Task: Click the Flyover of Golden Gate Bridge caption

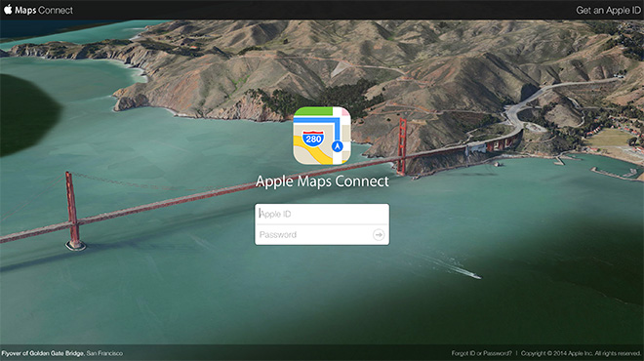Action: click(43, 353)
